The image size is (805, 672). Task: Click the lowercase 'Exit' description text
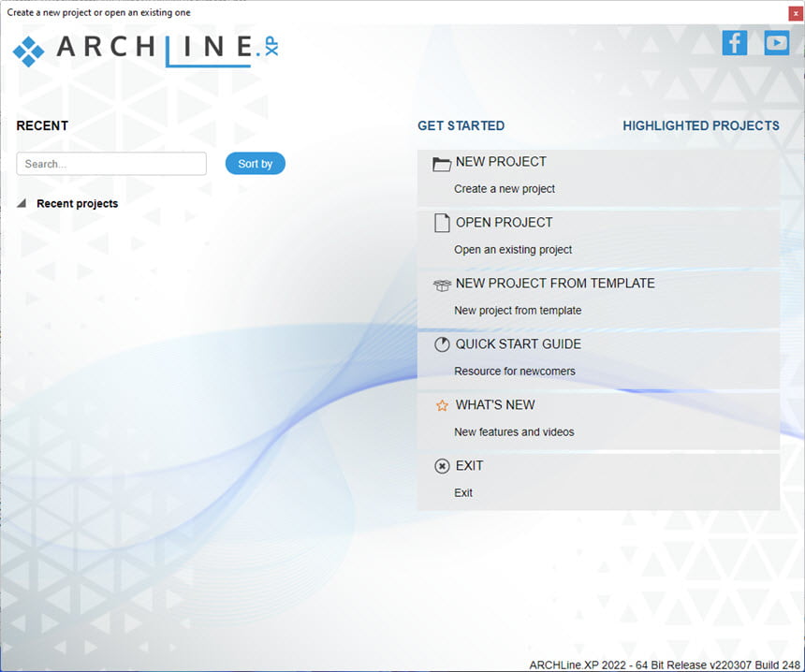tap(463, 493)
